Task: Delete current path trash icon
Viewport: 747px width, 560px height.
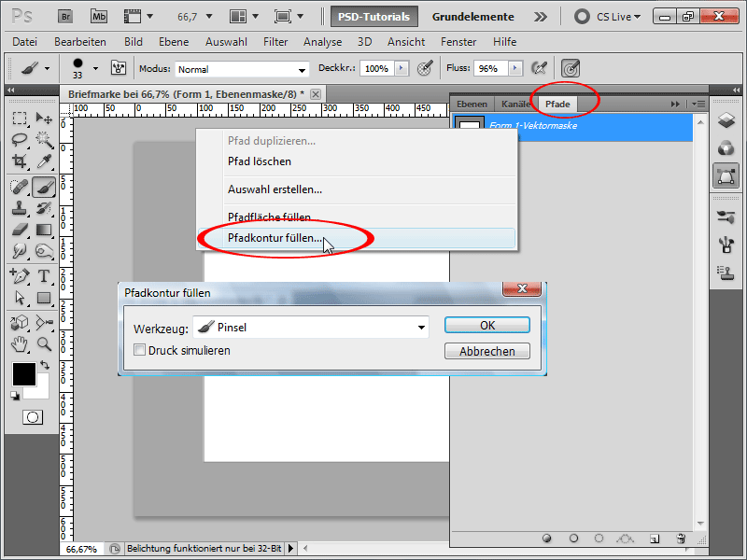Action: pyautogui.click(x=681, y=539)
